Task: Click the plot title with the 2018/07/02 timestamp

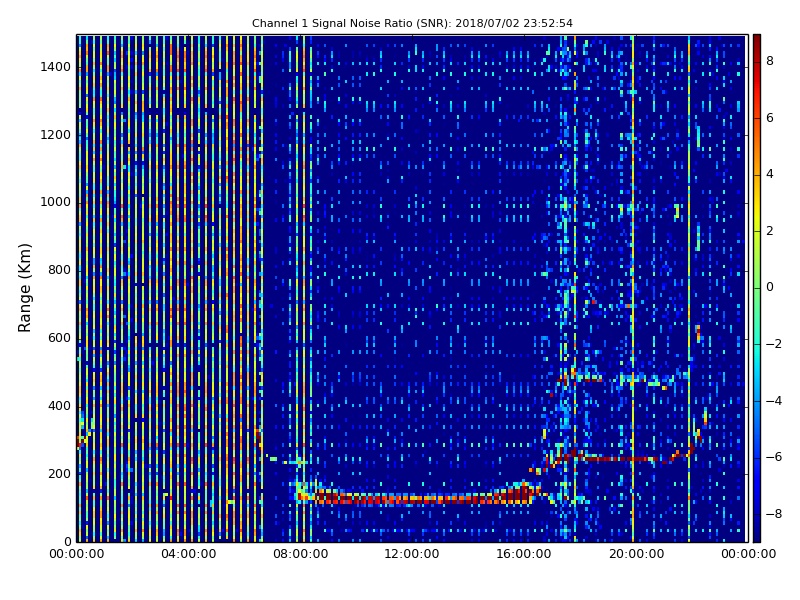Action: pyautogui.click(x=412, y=23)
